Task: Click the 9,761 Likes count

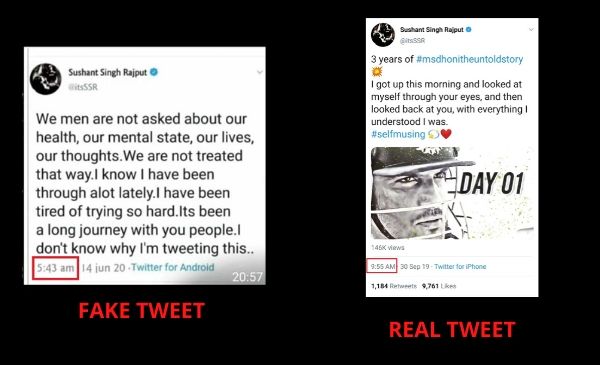Action: [x=439, y=286]
